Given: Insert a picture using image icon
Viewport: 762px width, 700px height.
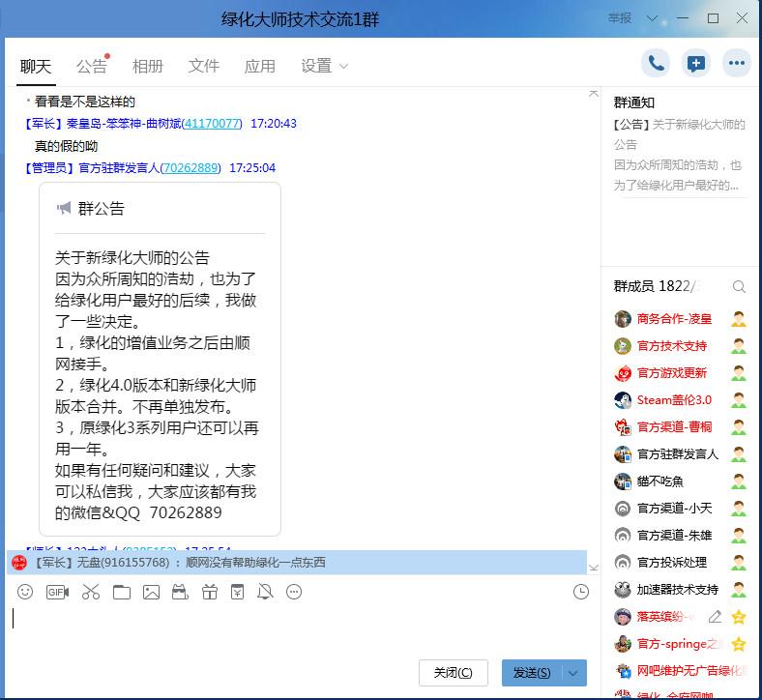Looking at the screenshot, I should [x=151, y=592].
